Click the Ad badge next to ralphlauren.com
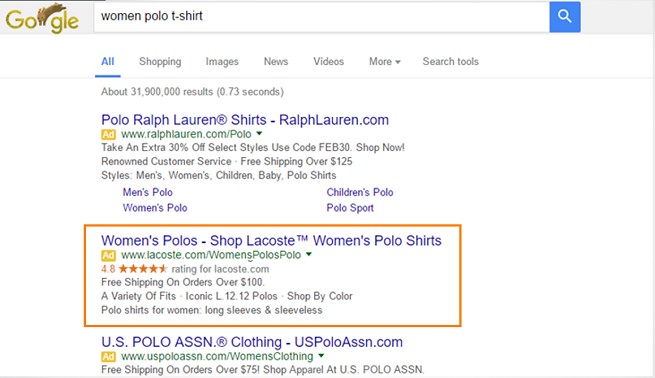655x378 pixels. pos(108,134)
